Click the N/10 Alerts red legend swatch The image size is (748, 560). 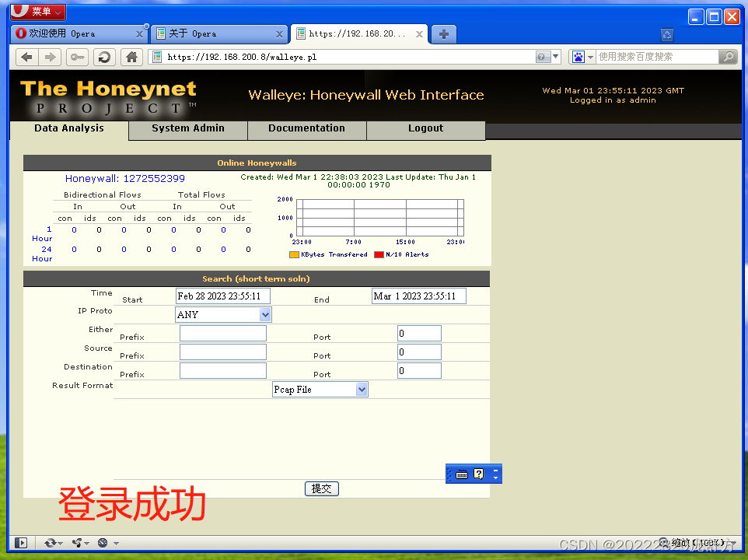pos(379,254)
